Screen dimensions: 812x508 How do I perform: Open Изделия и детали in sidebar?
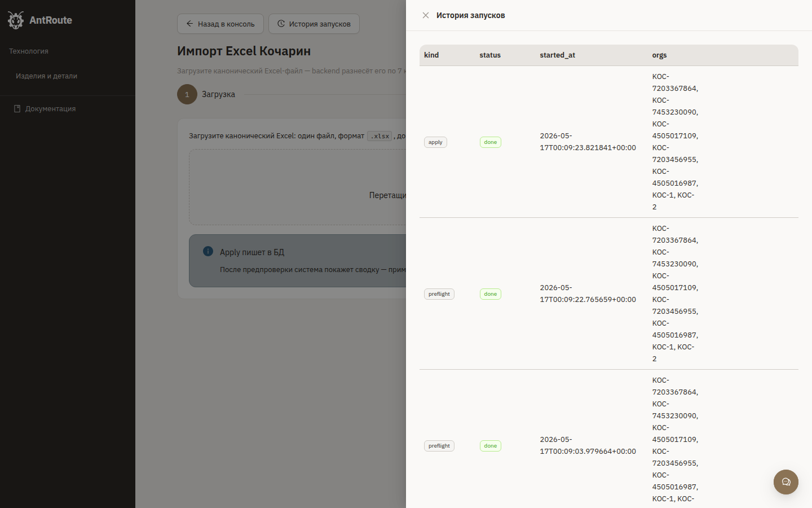click(x=46, y=76)
